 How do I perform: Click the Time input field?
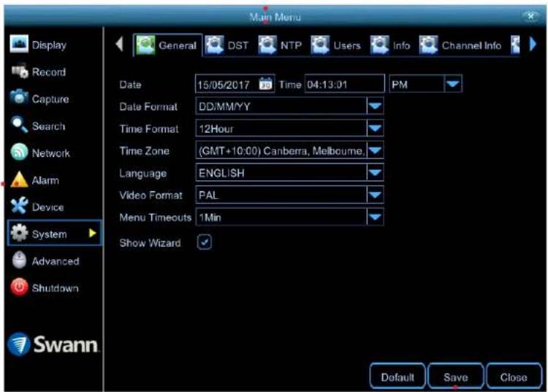click(x=344, y=84)
